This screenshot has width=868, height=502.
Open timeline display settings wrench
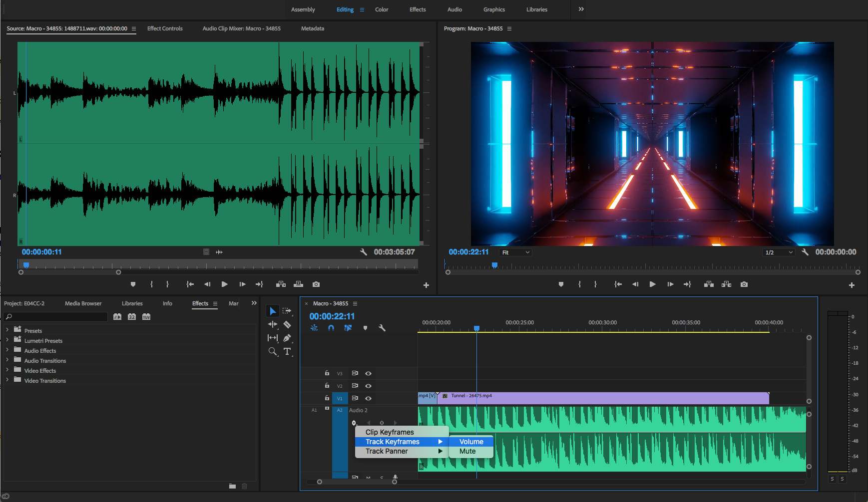tap(382, 328)
